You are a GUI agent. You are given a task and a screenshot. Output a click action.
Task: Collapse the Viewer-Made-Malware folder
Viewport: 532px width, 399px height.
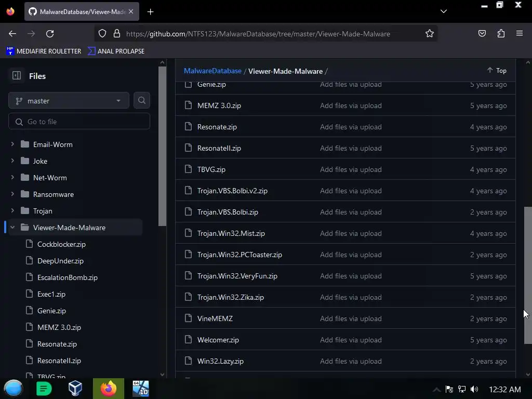(x=12, y=228)
